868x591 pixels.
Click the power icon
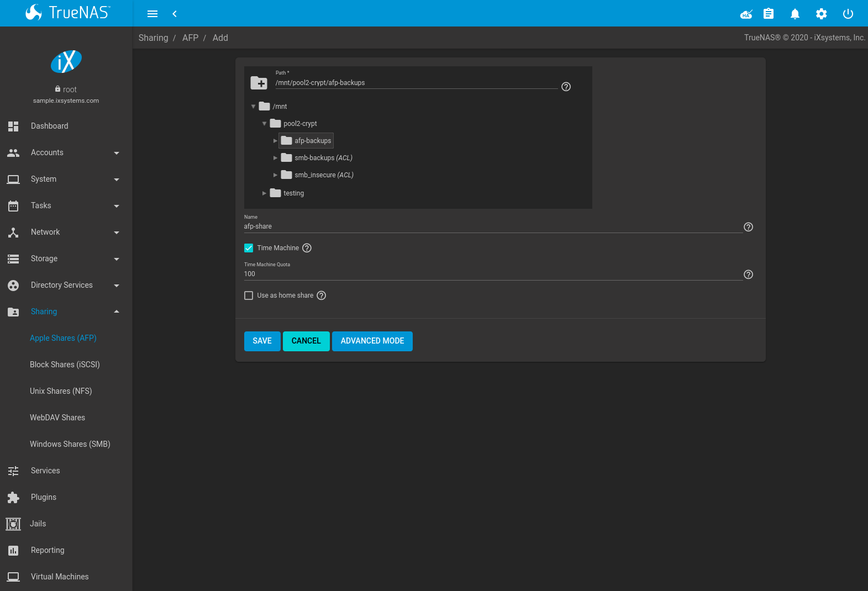(x=848, y=14)
